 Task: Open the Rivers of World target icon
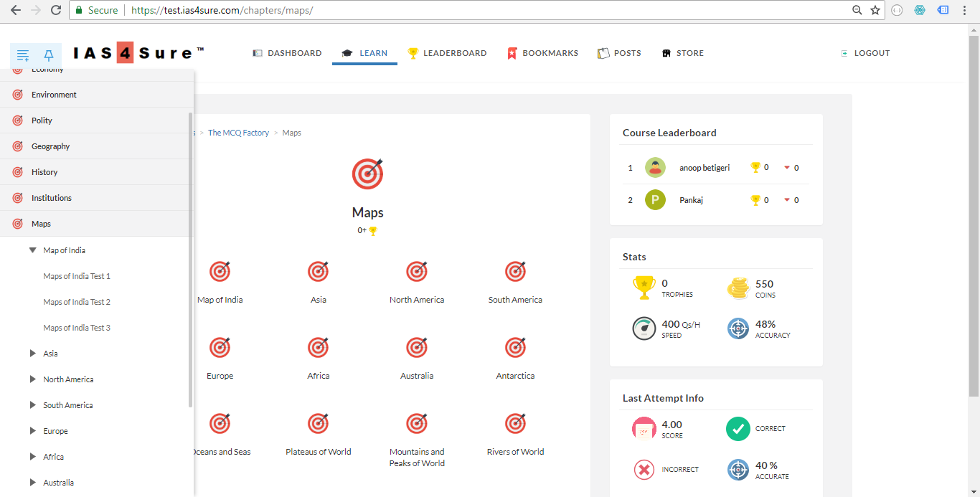(515, 424)
